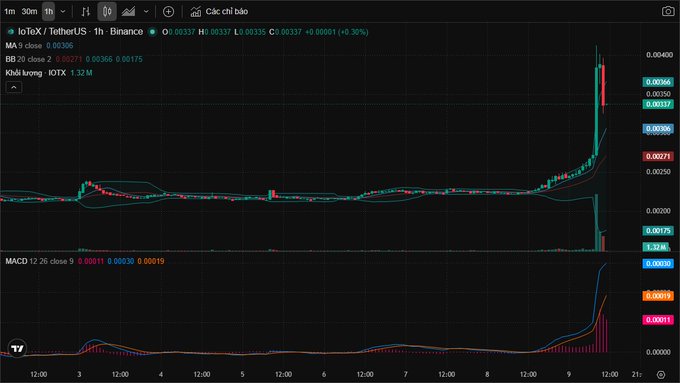Switch to 1m timeframe

(10, 12)
